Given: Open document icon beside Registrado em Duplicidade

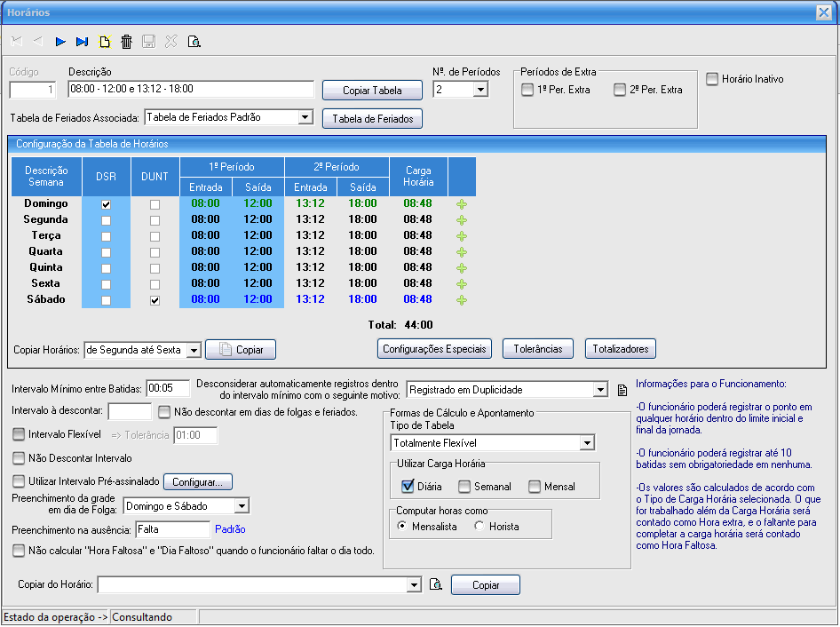Looking at the screenshot, I should pos(622,390).
